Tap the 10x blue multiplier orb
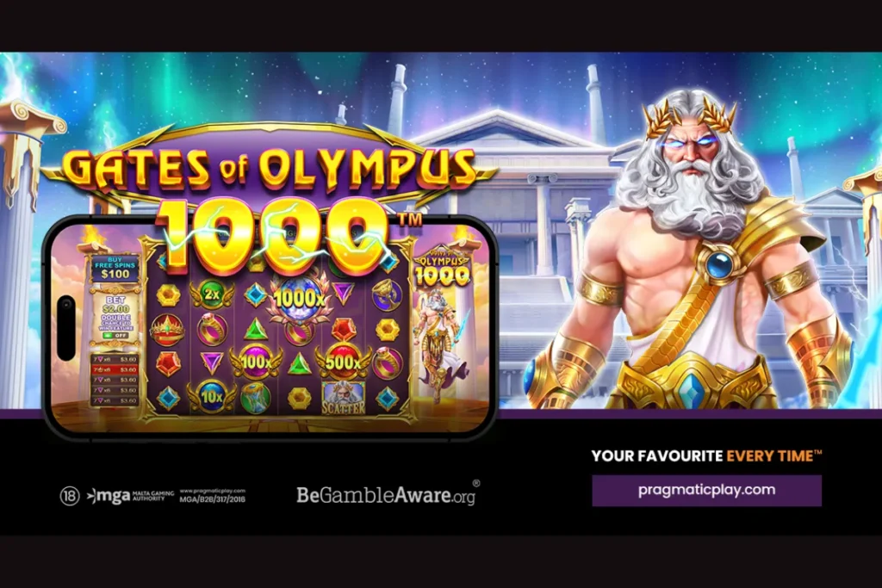The height and width of the screenshot is (588, 882). click(212, 397)
